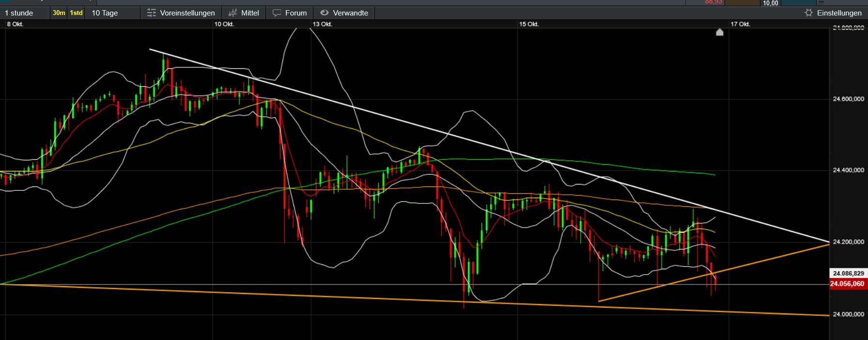Viewport: 868px width, 340px height.
Task: Click the Einstellungen gear icon
Action: [808, 13]
